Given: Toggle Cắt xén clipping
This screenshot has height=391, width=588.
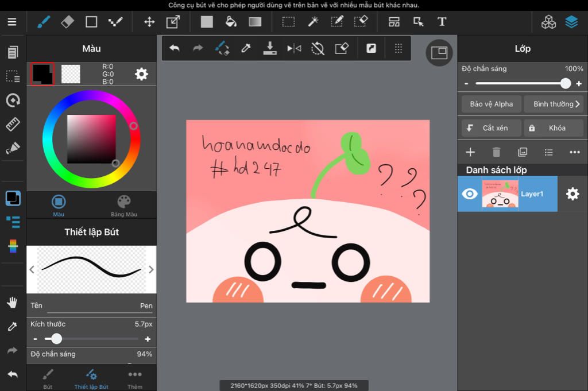Looking at the screenshot, I should [x=492, y=128].
